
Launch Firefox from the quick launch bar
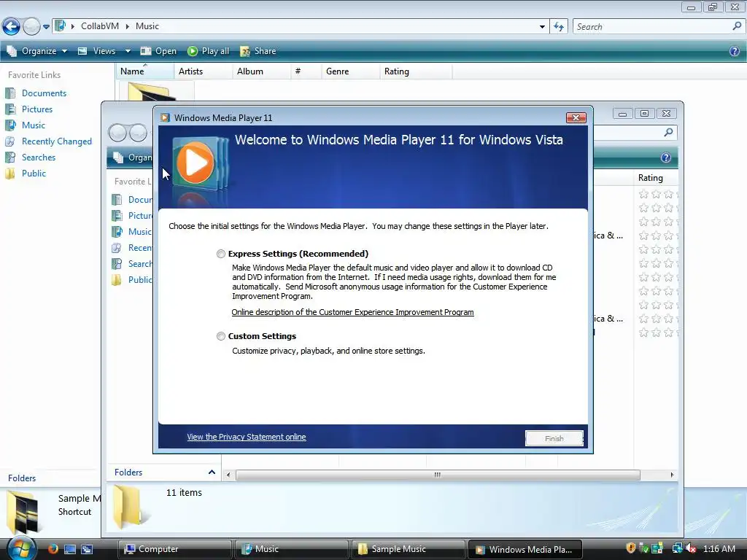click(x=53, y=548)
